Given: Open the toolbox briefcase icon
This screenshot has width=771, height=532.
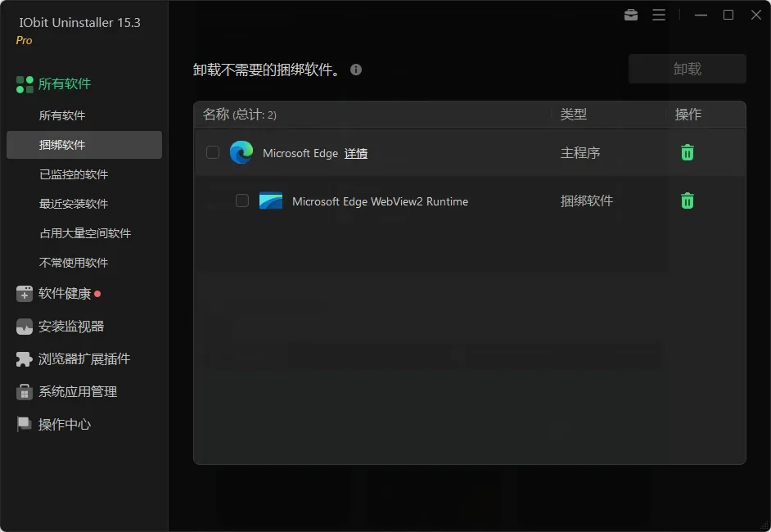Looking at the screenshot, I should [631, 16].
